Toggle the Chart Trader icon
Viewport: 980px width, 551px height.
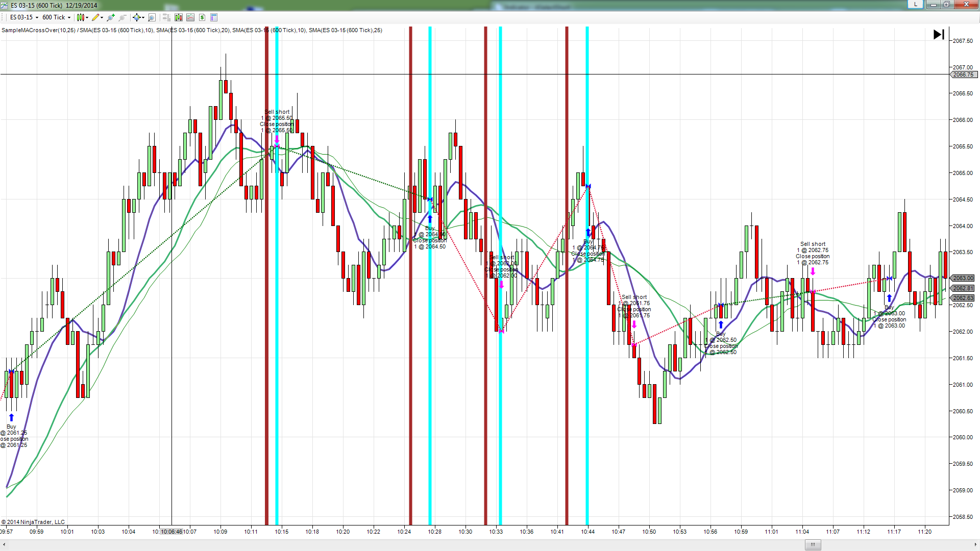166,17
